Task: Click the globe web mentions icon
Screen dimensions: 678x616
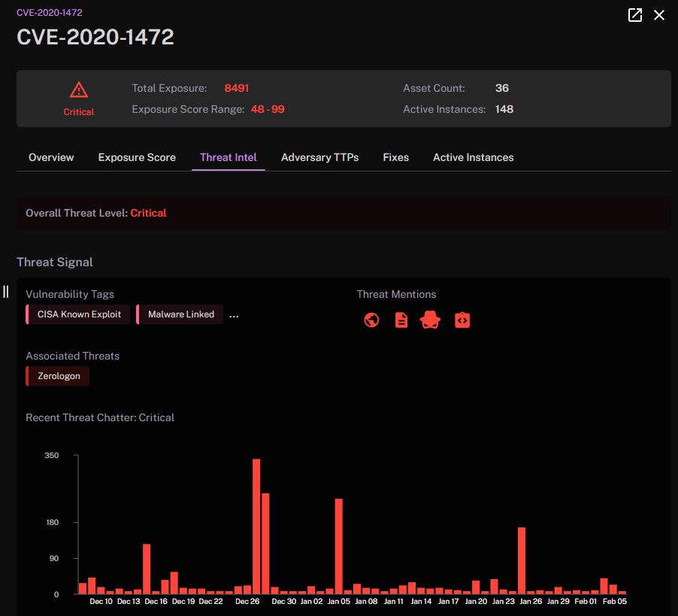Action: pyautogui.click(x=371, y=320)
